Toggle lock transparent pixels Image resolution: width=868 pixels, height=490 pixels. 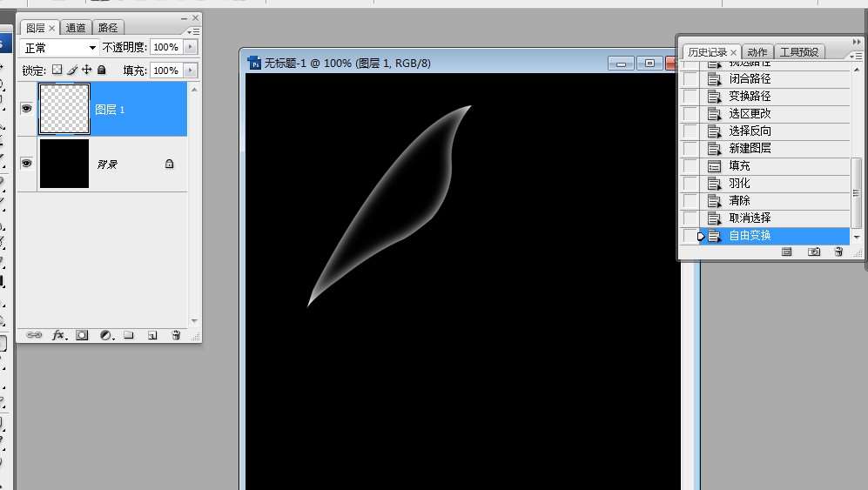click(57, 70)
